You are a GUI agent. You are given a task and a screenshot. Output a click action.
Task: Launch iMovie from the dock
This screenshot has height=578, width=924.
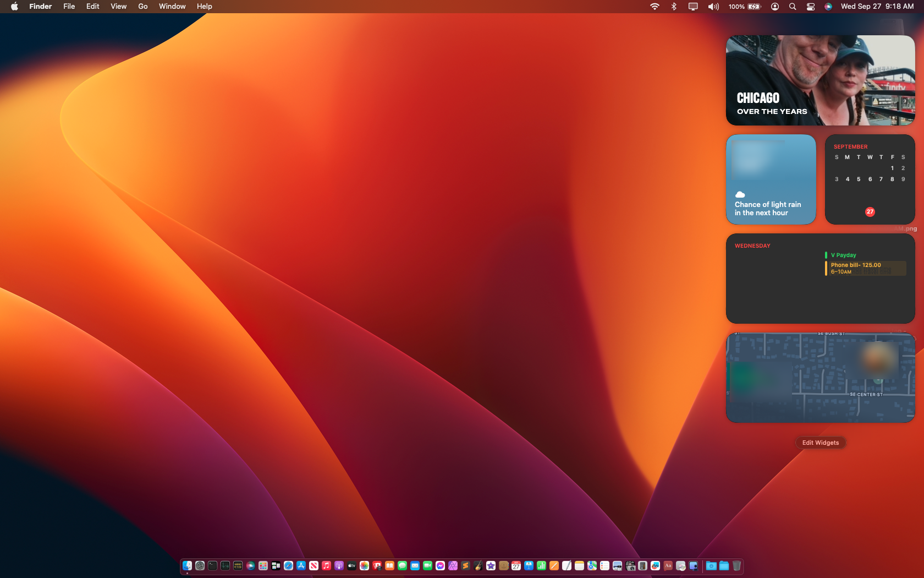click(491, 565)
